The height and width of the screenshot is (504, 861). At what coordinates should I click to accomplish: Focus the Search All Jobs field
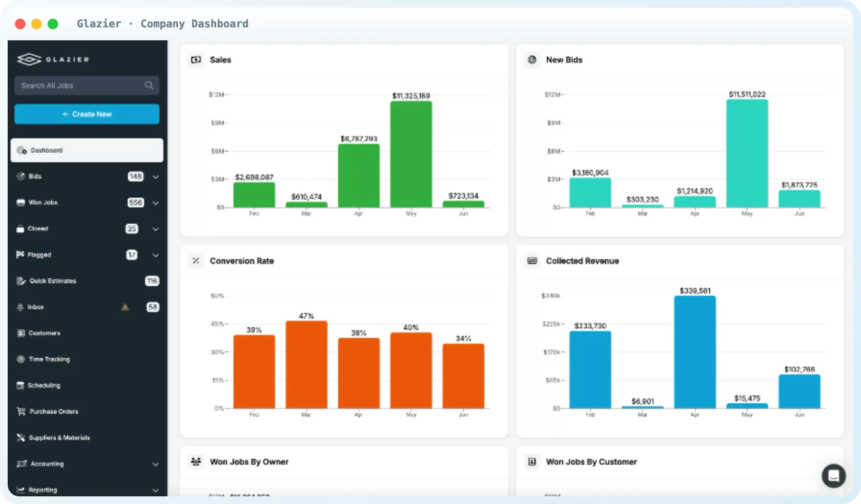pos(87,85)
